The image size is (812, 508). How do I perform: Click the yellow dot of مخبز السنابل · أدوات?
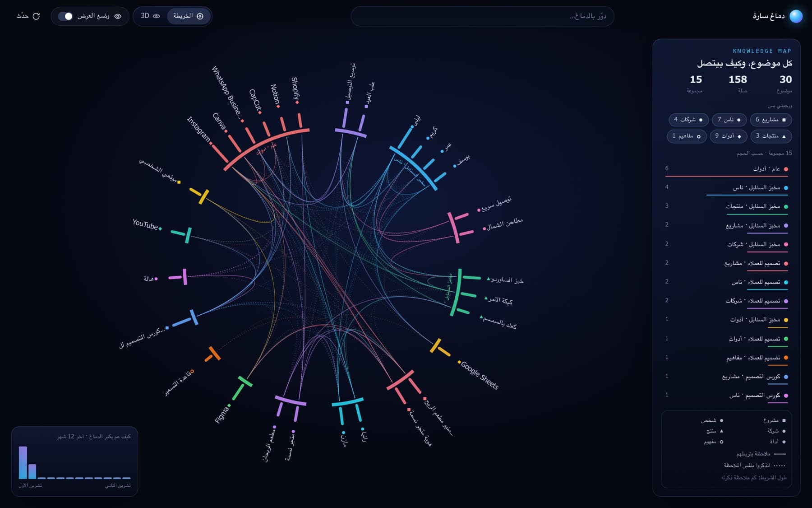point(786,320)
